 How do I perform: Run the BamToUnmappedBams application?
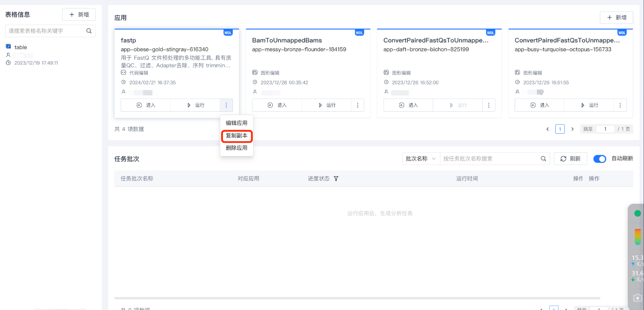pyautogui.click(x=327, y=105)
